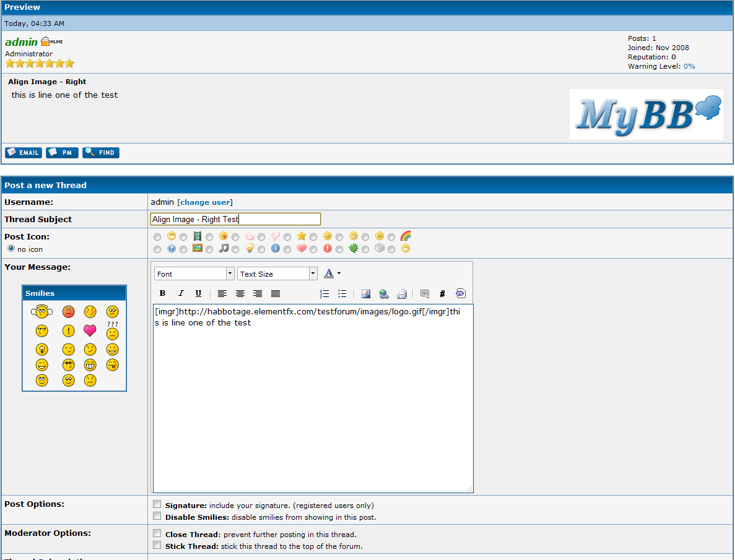Viewport: 735px width, 560px height.
Task: Check the Close Thread option
Action: click(x=157, y=533)
